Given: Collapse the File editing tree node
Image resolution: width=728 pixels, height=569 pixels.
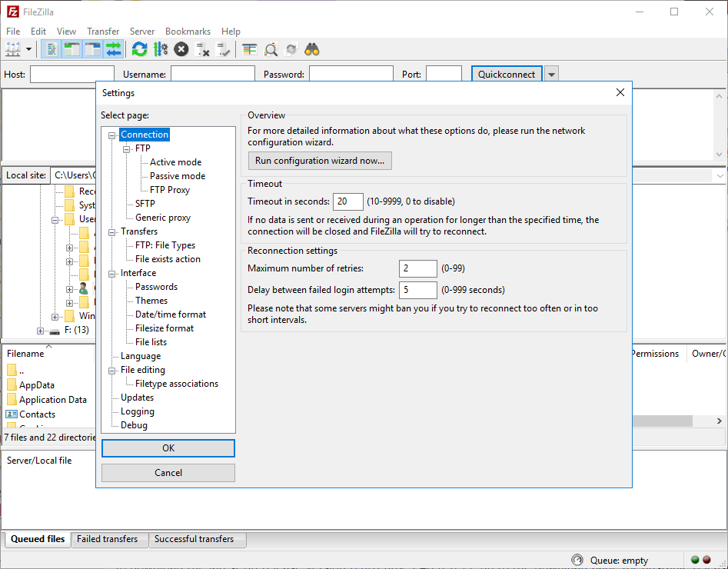Looking at the screenshot, I should point(112,371).
